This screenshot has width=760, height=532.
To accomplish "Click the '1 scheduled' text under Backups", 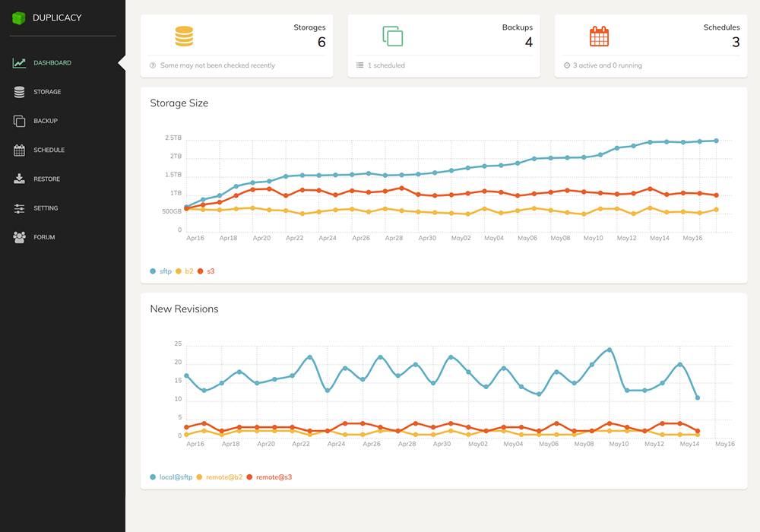I will tap(386, 65).
